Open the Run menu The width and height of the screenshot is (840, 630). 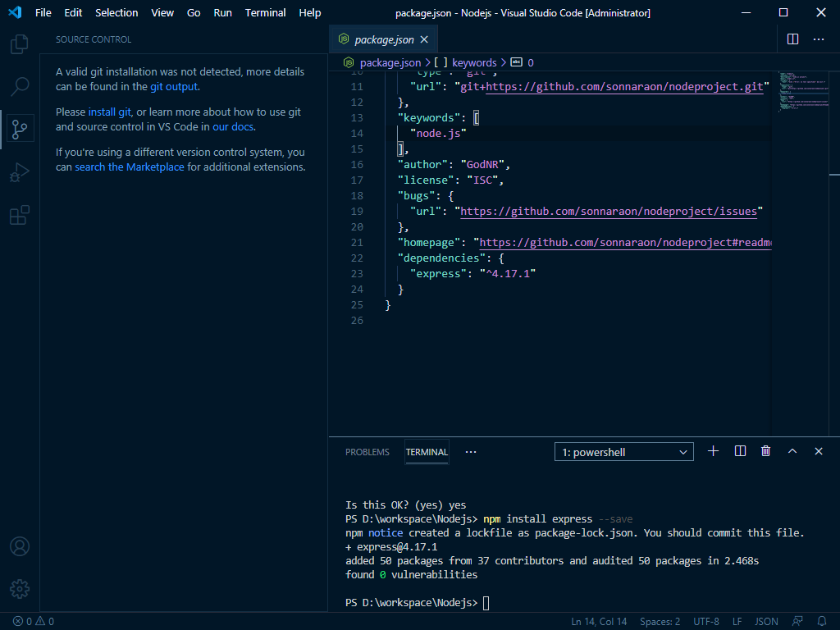click(222, 13)
